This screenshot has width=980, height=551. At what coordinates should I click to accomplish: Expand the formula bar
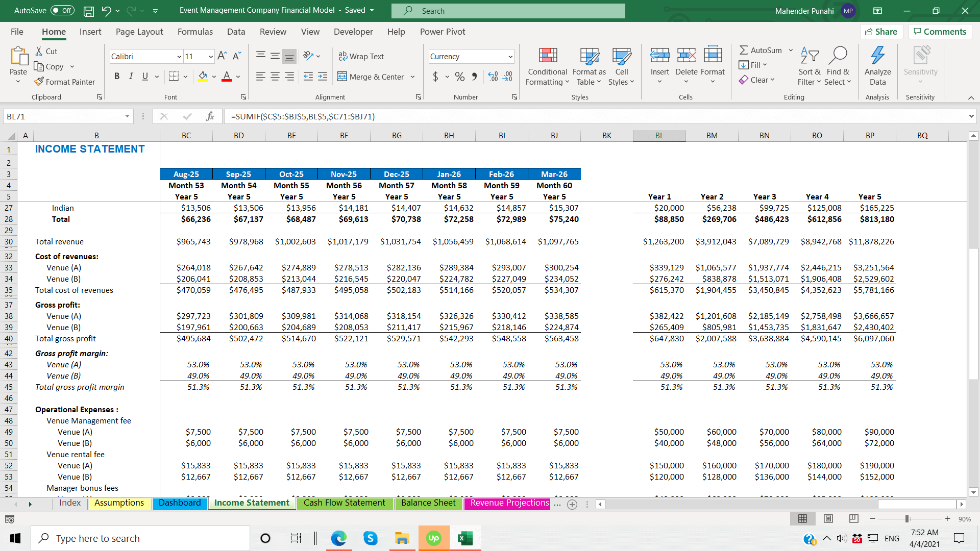click(971, 116)
